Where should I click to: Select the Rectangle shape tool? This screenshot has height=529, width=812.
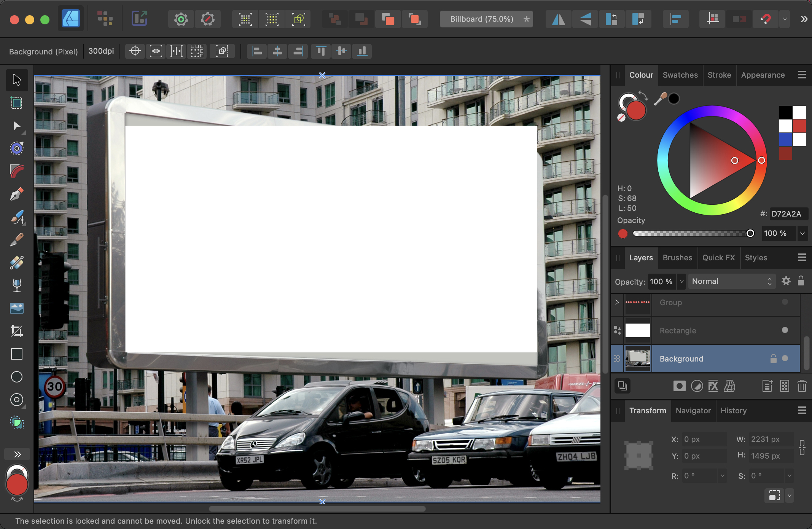(x=17, y=354)
